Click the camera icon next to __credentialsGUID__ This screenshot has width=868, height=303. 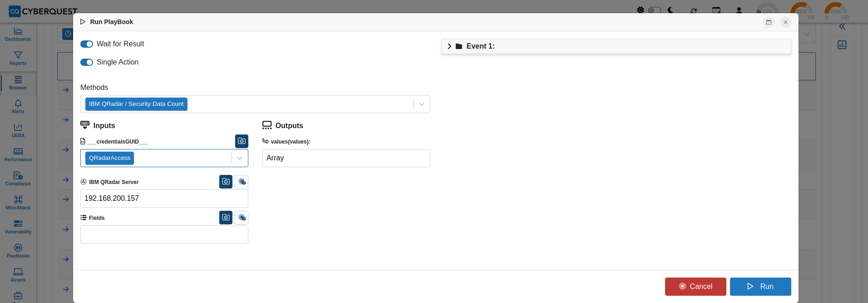point(242,141)
